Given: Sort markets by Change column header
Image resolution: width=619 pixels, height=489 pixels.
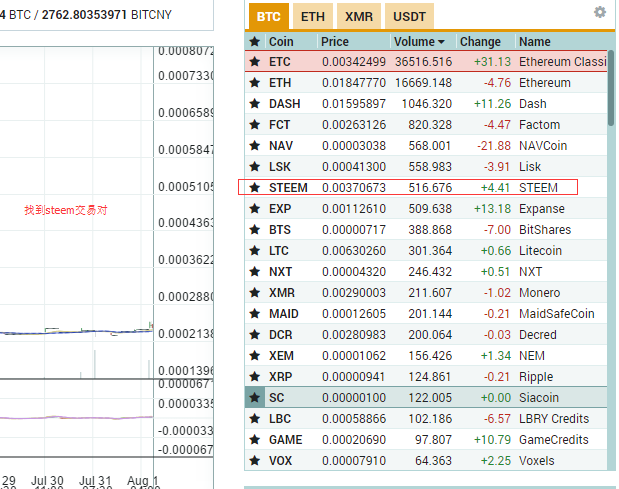Looking at the screenshot, I should coord(480,41).
